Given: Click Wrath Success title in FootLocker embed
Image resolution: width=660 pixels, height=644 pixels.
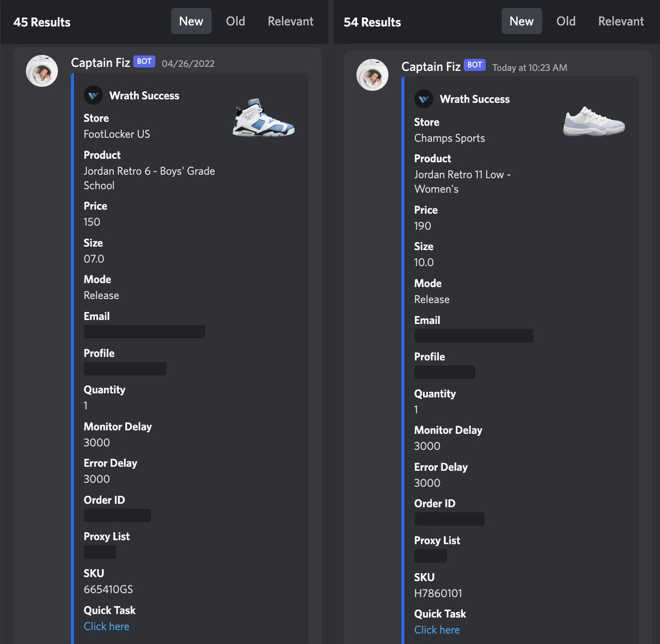Looking at the screenshot, I should tap(144, 96).
